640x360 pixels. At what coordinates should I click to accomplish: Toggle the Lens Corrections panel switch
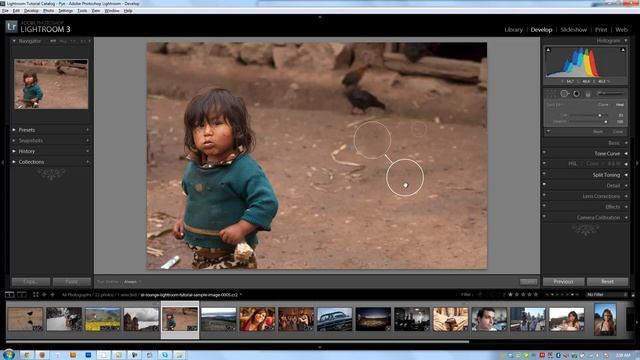(544, 195)
